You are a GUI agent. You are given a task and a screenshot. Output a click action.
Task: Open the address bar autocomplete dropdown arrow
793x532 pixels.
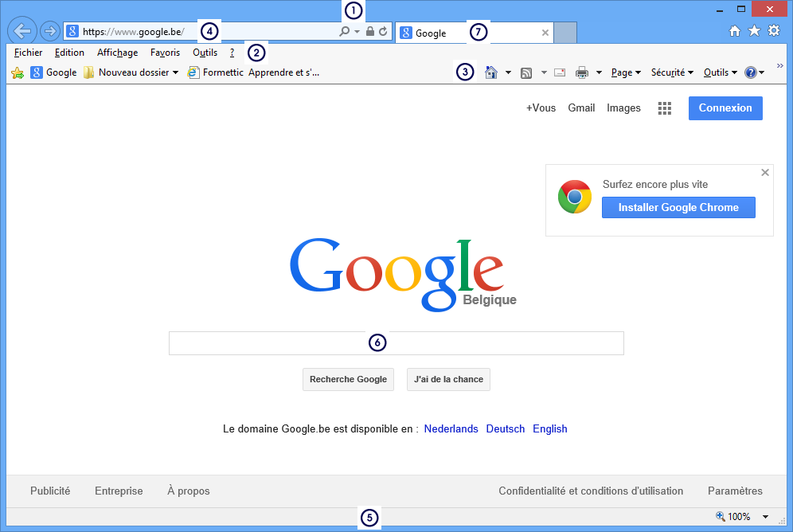(357, 31)
